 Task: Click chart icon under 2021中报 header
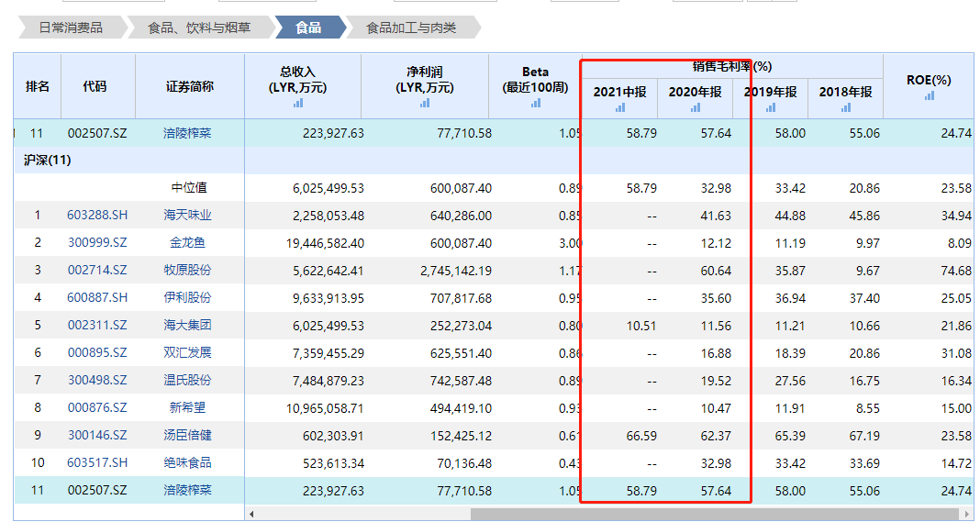pos(620,107)
